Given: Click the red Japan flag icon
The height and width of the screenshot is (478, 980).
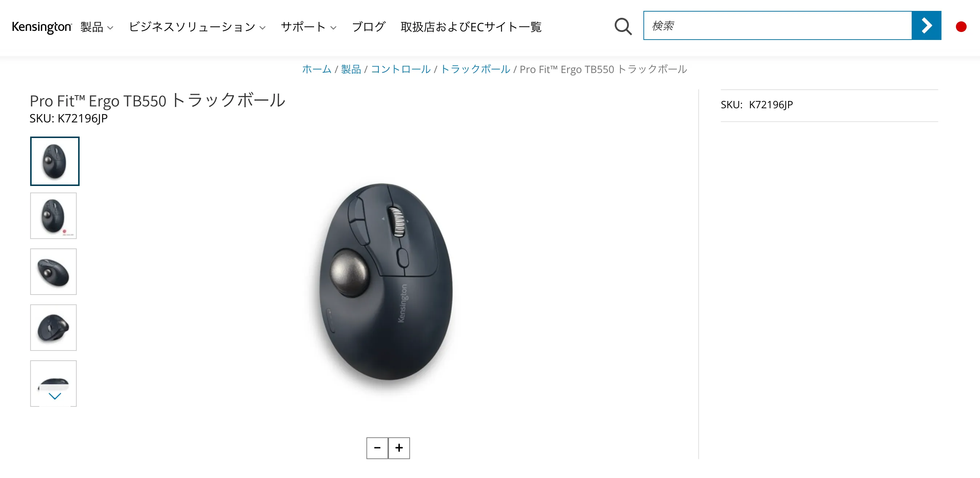Looking at the screenshot, I should 961,27.
